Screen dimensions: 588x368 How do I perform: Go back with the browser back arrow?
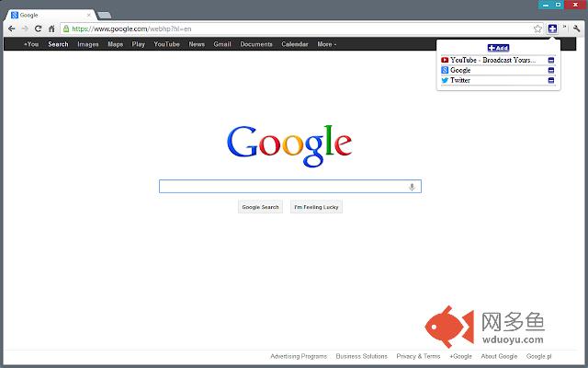12,29
